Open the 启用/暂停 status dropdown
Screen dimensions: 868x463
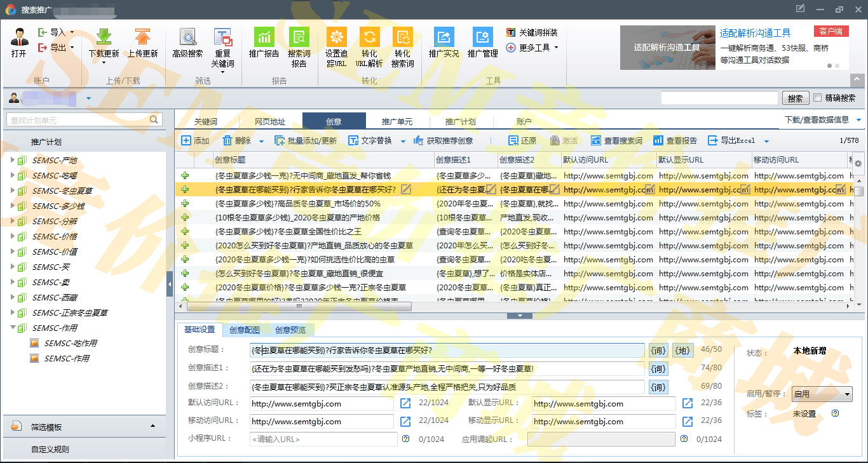click(821, 394)
